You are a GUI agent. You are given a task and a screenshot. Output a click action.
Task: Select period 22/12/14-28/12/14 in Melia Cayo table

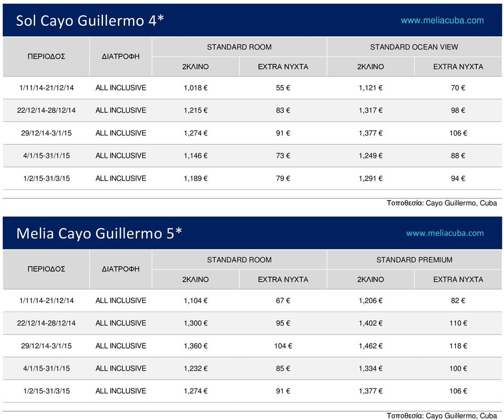[x=46, y=323]
